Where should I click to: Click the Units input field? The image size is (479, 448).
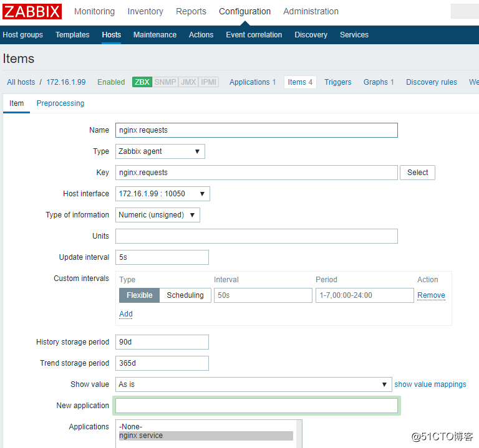(256, 236)
